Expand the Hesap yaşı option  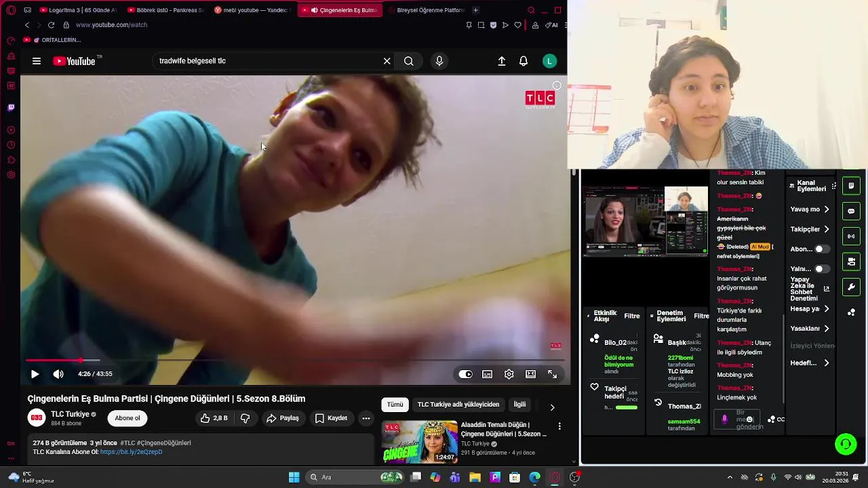coord(810,308)
